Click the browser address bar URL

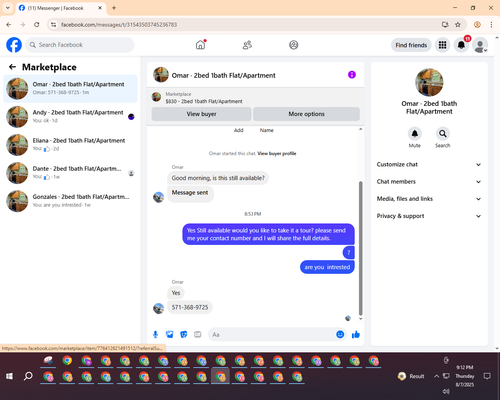119,25
